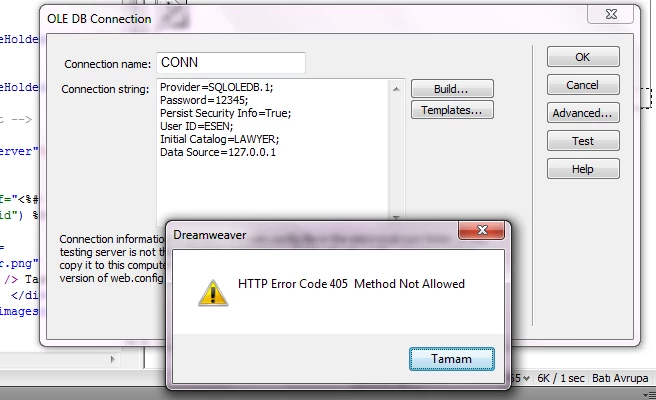
Task: Click the Connection name field containing CONN
Action: click(x=231, y=63)
